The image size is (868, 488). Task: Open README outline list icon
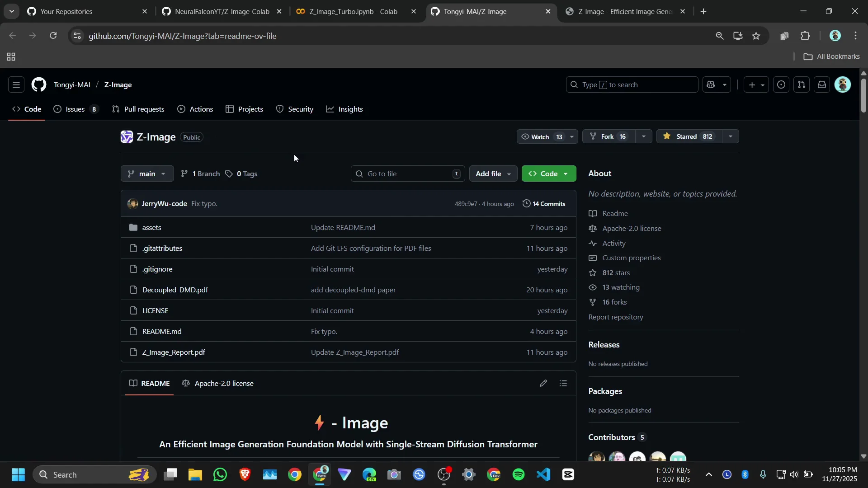(563, 384)
